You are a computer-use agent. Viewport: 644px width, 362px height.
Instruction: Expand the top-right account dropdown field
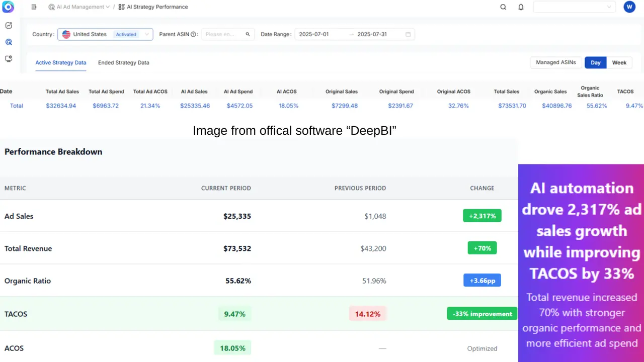574,7
